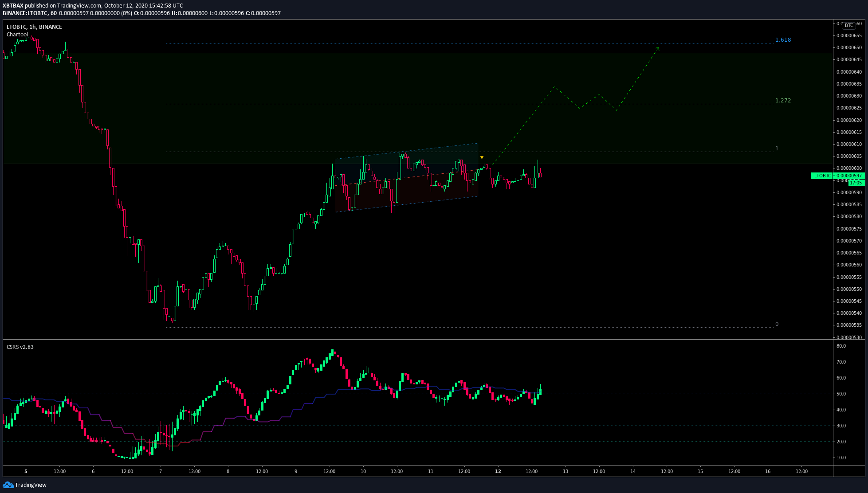
Task: Select the Chartool indicator label
Action: (17, 34)
